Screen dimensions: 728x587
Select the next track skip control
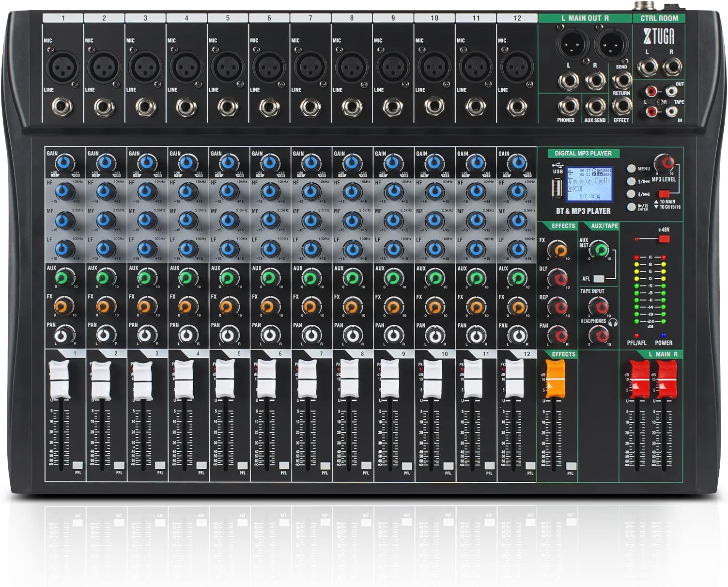pyautogui.click(x=631, y=194)
